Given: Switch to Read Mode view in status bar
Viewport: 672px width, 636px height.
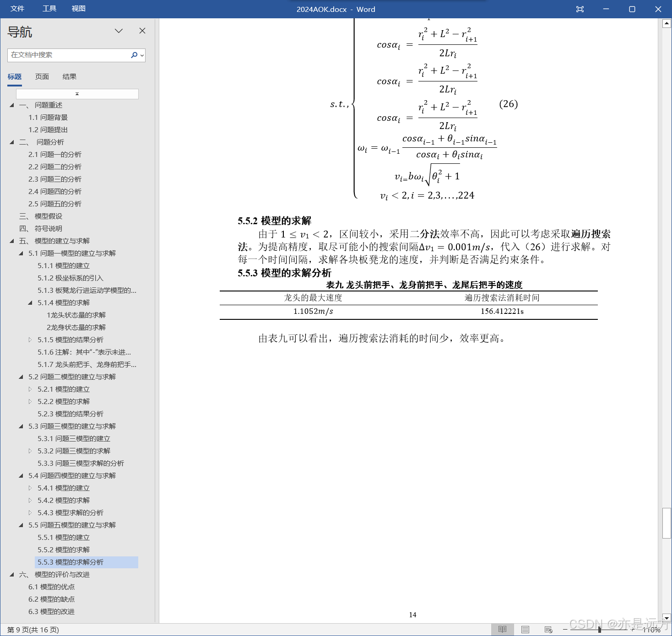Looking at the screenshot, I should (x=502, y=630).
